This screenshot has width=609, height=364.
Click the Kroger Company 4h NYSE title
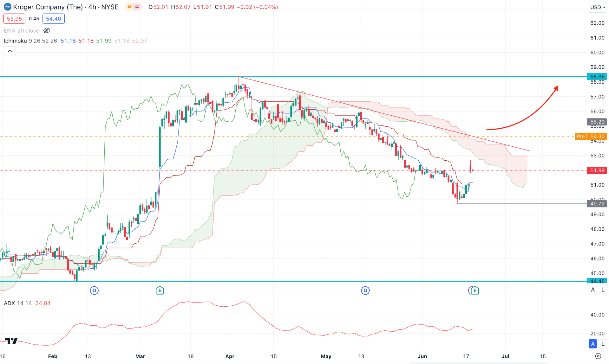tap(66, 7)
